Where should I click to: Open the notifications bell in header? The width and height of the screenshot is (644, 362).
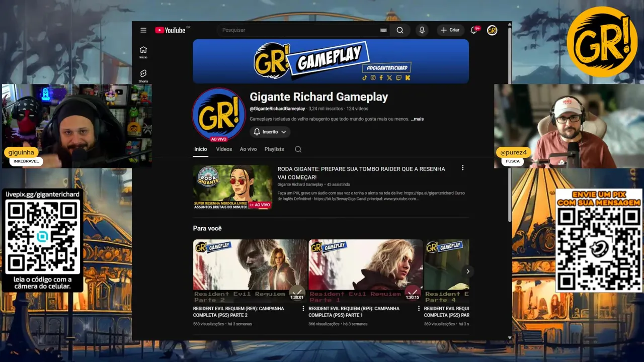point(473,30)
